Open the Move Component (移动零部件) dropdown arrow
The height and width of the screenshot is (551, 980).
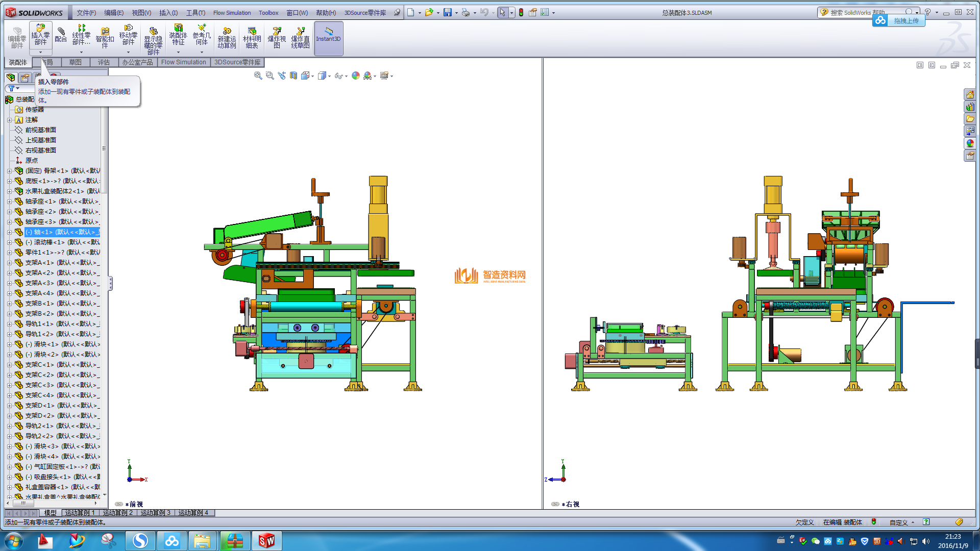tap(128, 52)
